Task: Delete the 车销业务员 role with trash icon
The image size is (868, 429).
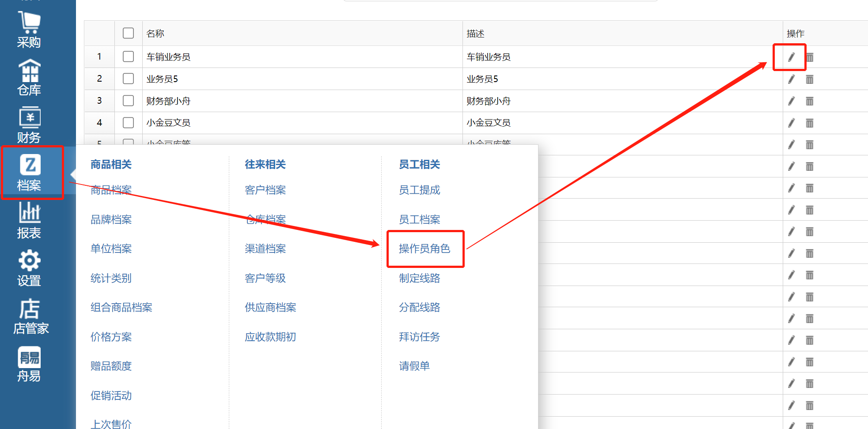Action: 809,57
